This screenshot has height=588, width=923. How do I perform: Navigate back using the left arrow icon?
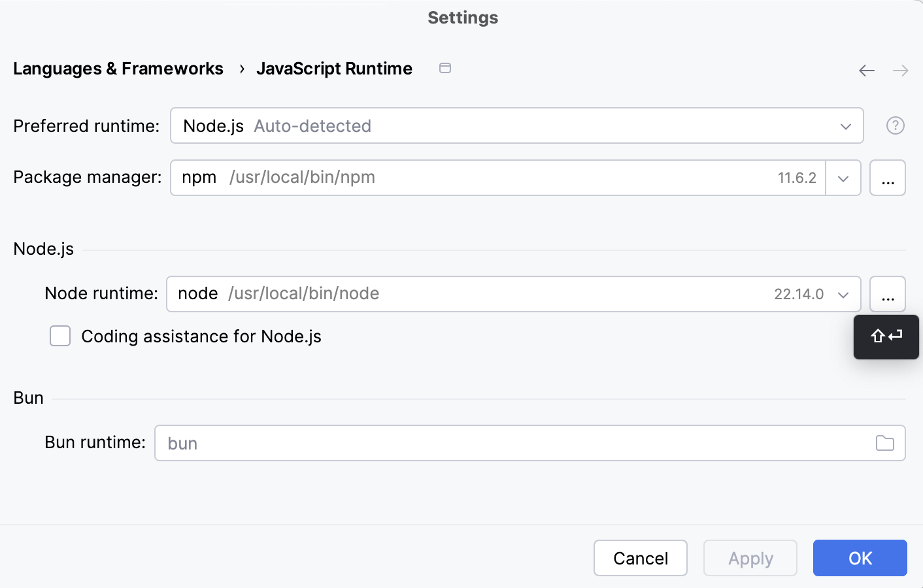click(866, 70)
